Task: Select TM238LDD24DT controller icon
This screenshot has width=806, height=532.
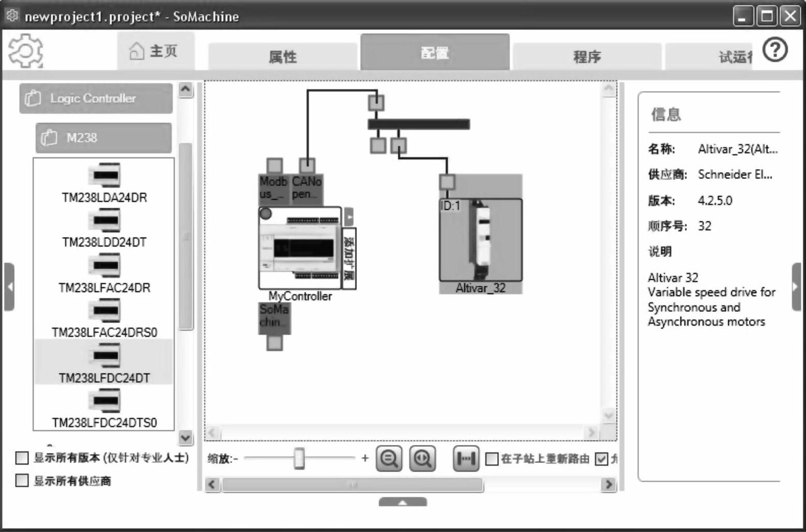Action: pos(105,221)
